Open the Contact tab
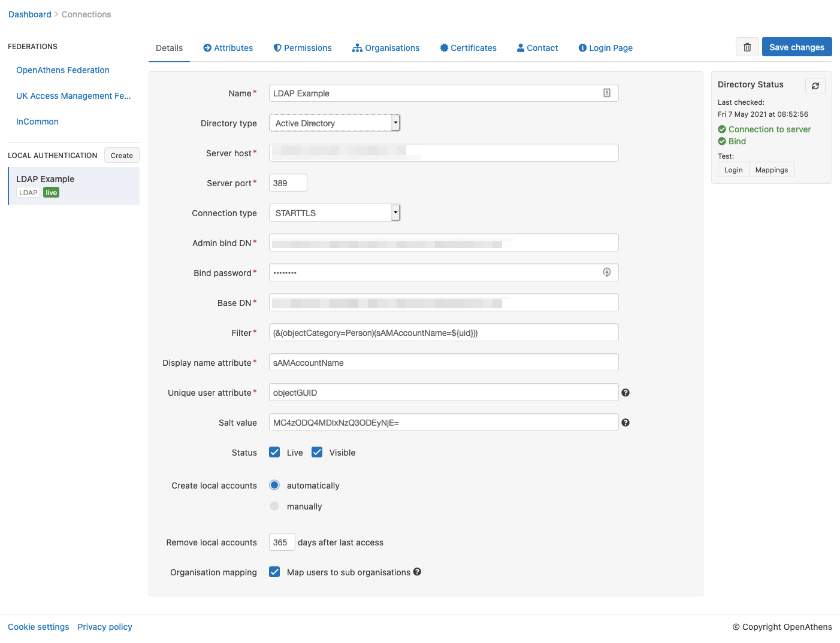The width and height of the screenshot is (840, 643). pos(537,47)
